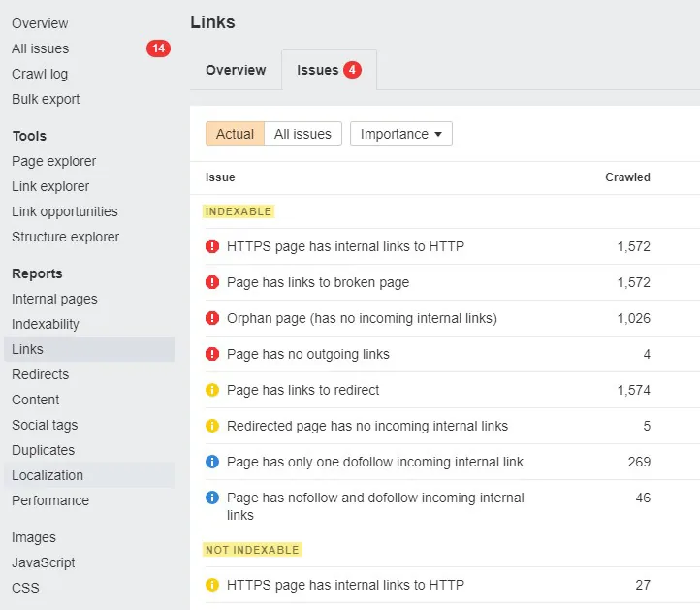The height and width of the screenshot is (610, 700).
Task: Open issue Page has nofollow and dofollow incoming internal links
Action: [375, 506]
